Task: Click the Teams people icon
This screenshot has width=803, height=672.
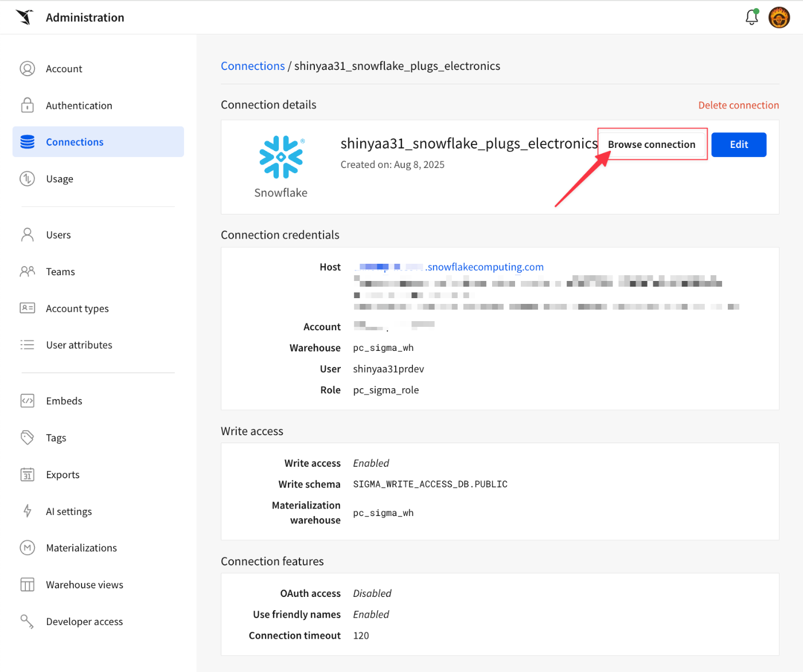Action: click(x=28, y=271)
